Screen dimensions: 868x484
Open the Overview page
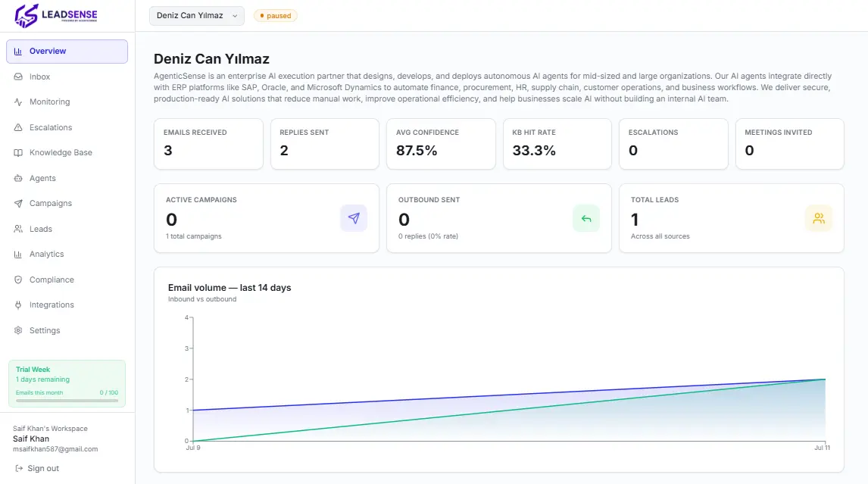(67, 51)
